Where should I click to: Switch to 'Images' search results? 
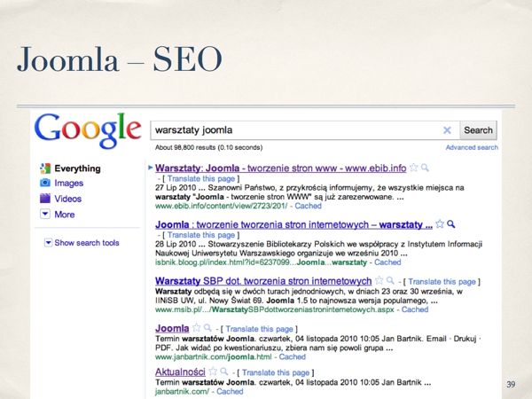coord(67,184)
